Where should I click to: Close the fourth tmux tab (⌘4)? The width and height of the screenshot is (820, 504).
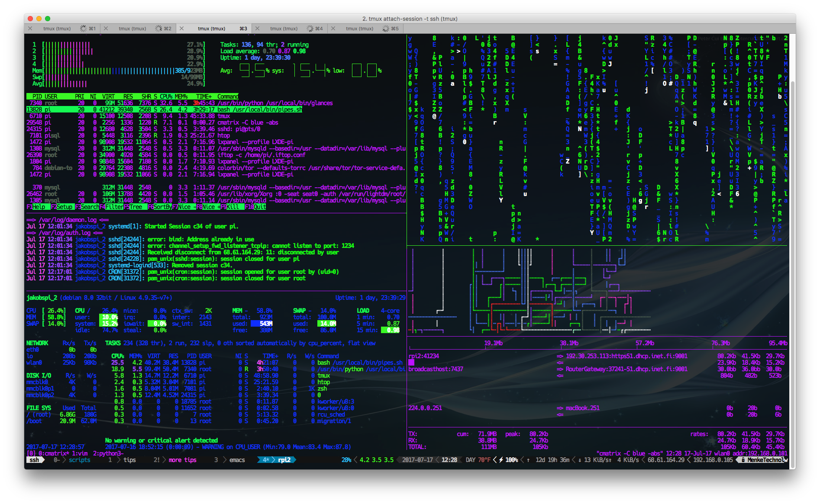[257, 29]
